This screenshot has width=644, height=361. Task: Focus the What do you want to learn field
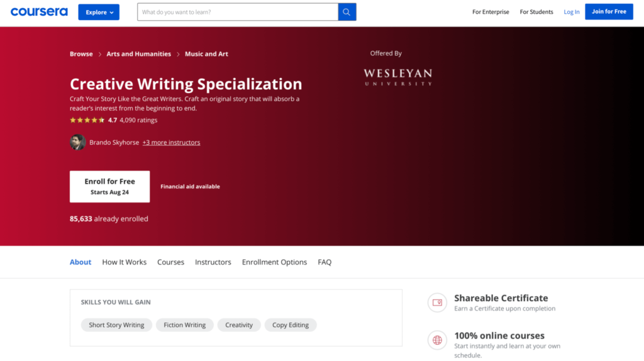click(x=238, y=12)
